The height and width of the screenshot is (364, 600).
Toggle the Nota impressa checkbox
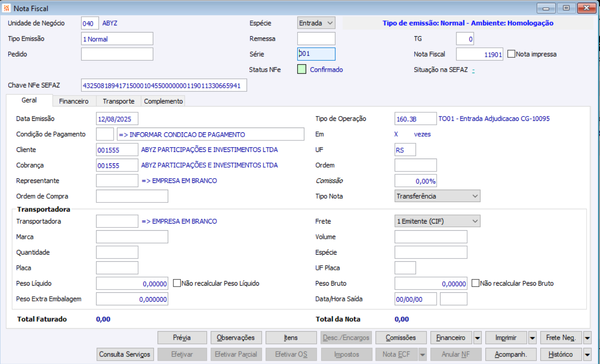[511, 54]
